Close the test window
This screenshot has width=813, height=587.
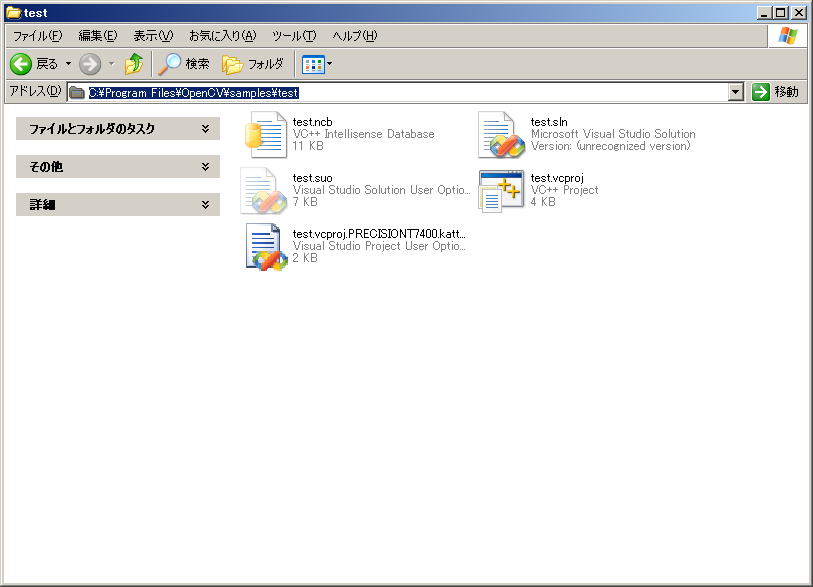pyautogui.click(x=798, y=13)
